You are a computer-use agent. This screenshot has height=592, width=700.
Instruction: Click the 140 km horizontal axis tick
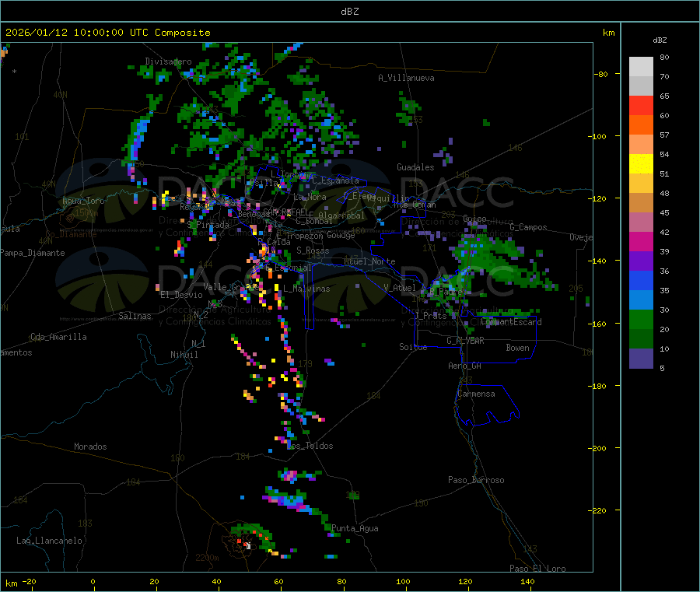point(527,582)
